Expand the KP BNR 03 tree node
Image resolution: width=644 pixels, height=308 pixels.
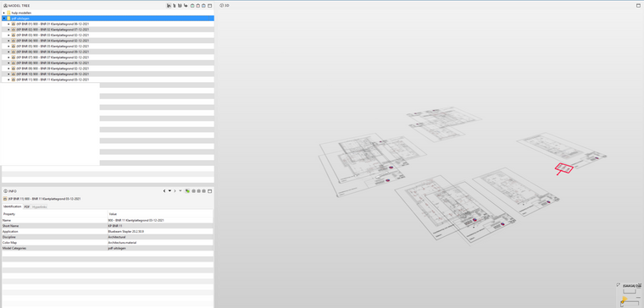(8, 35)
